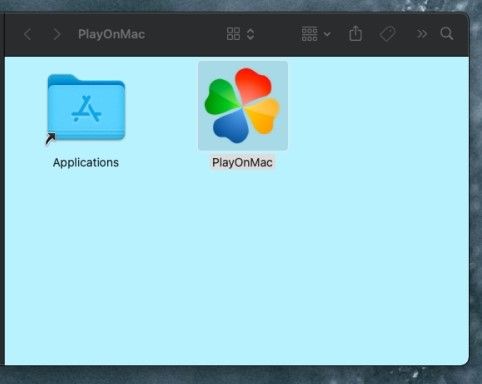Screen dimensions: 482x384
Task: Click the Applications label text
Action: coord(86,163)
